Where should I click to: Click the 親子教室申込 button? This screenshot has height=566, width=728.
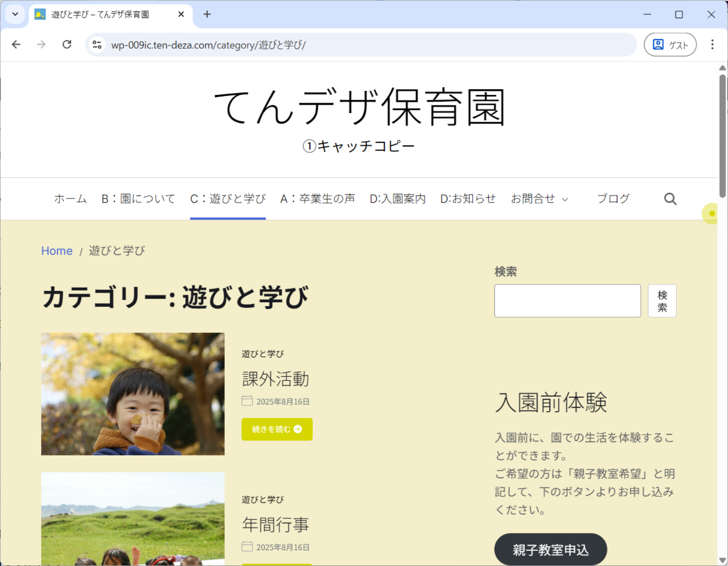550,550
